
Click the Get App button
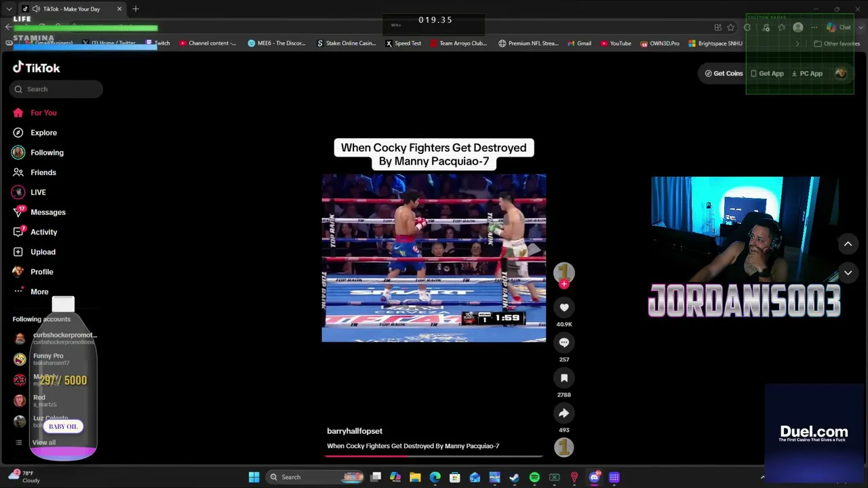pos(767,73)
